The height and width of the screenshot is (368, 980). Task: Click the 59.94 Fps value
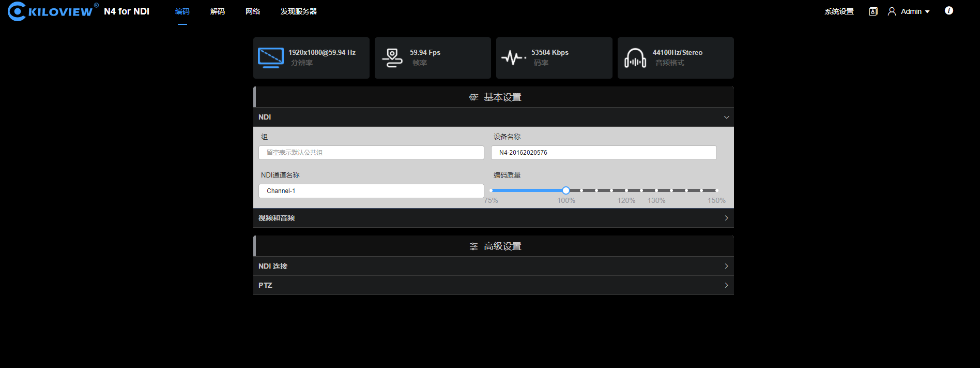[425, 52]
